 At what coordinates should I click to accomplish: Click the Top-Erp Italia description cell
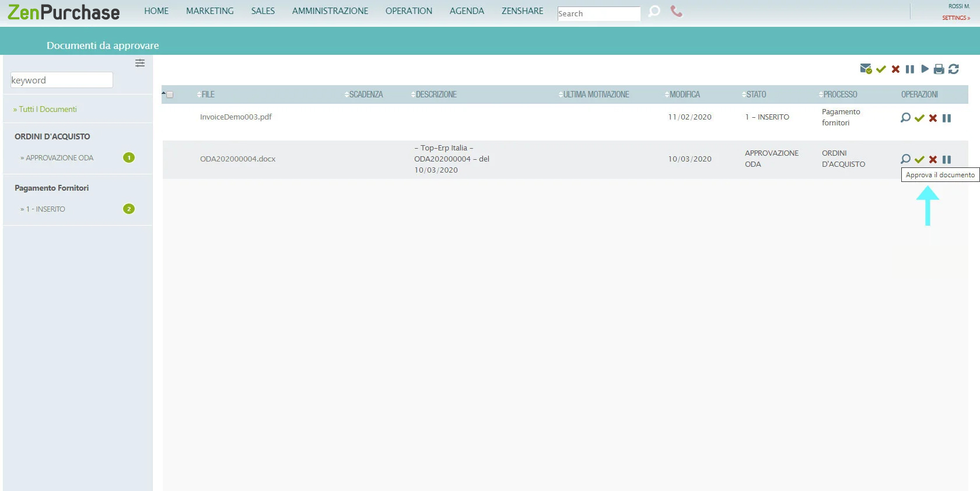[452, 159]
